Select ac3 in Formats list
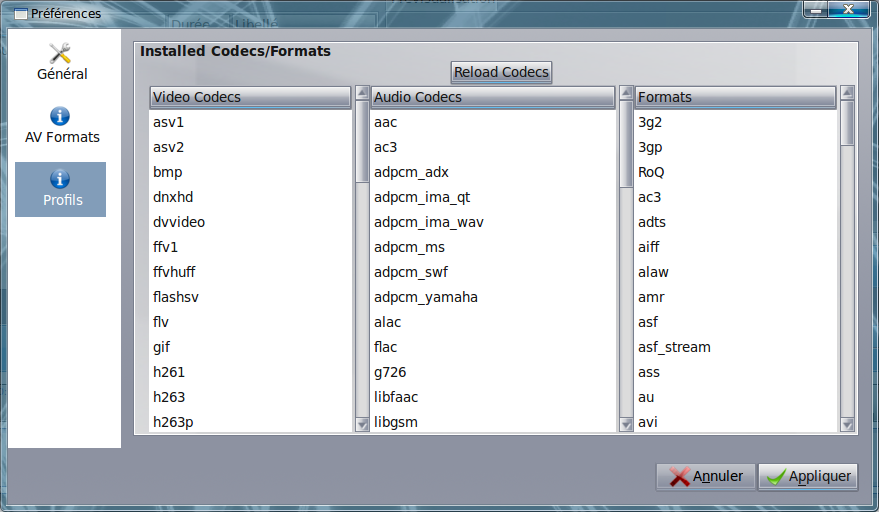This screenshot has width=879, height=512. pyautogui.click(x=735, y=197)
